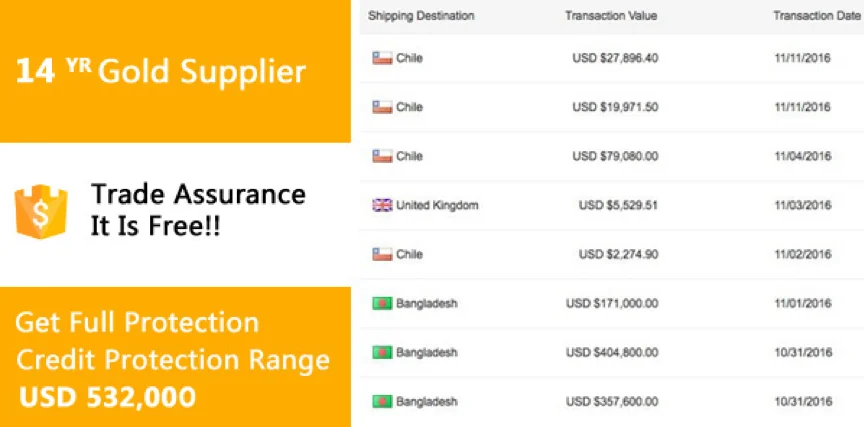Select the 11/04/2016 transaction date

coord(803,156)
